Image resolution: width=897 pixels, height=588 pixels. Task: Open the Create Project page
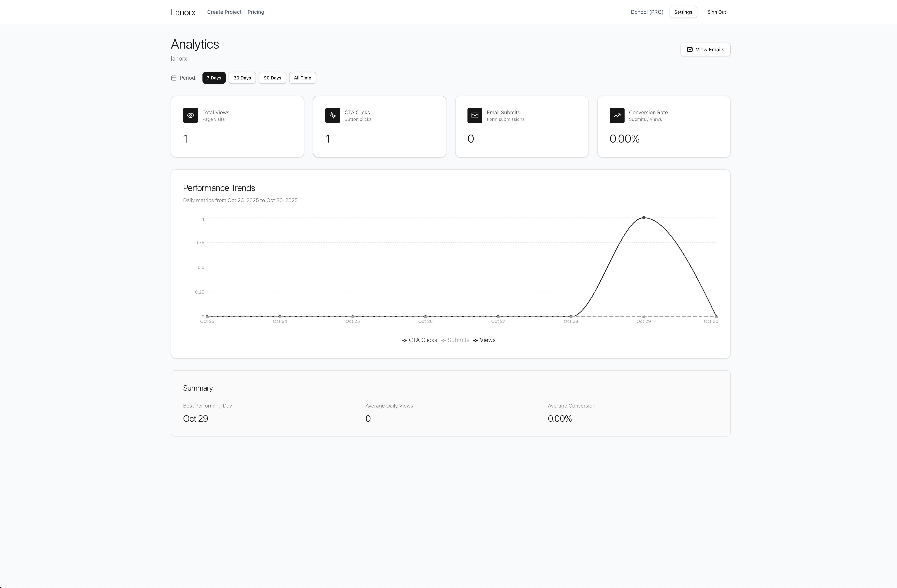224,12
